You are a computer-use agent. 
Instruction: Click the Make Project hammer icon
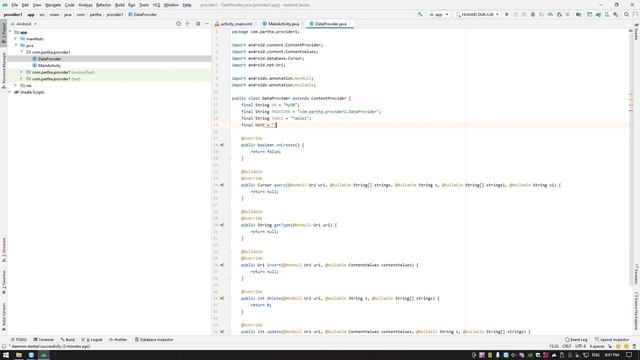click(x=420, y=14)
